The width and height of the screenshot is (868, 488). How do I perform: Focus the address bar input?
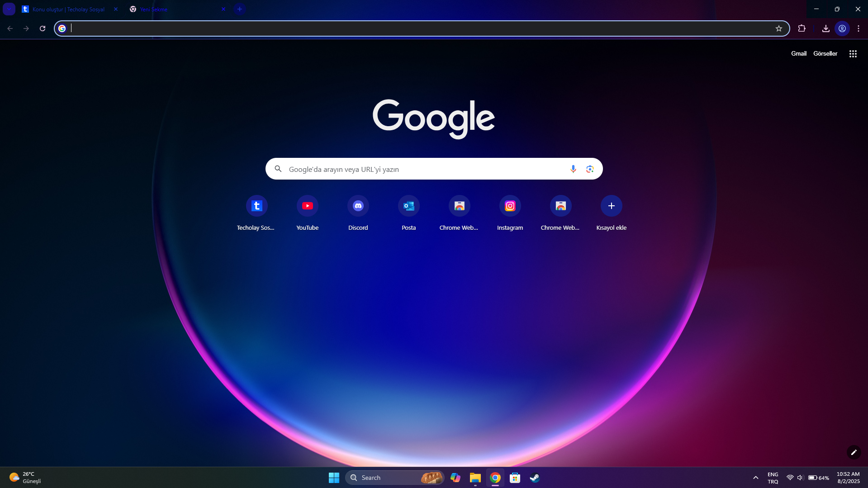[x=421, y=28]
